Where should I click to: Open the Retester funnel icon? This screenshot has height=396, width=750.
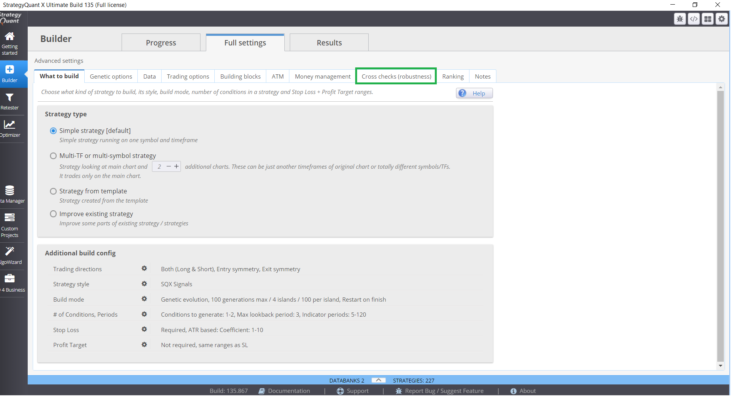click(x=10, y=101)
